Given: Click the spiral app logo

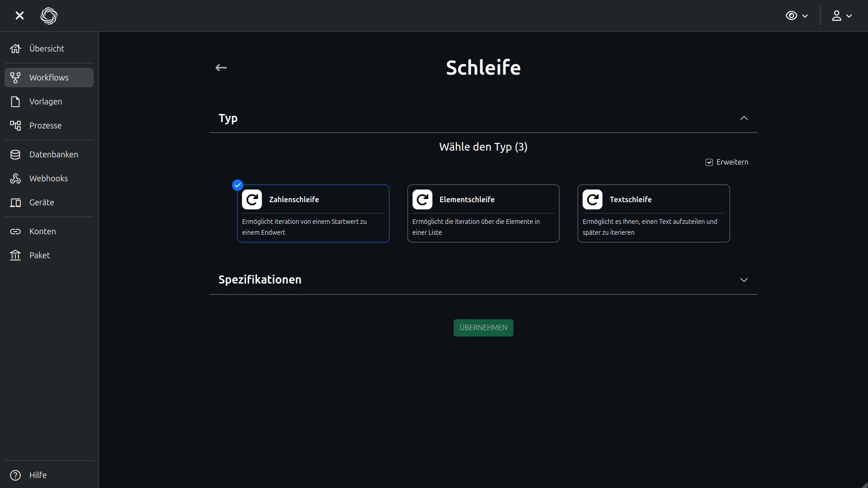Looking at the screenshot, I should [x=49, y=16].
